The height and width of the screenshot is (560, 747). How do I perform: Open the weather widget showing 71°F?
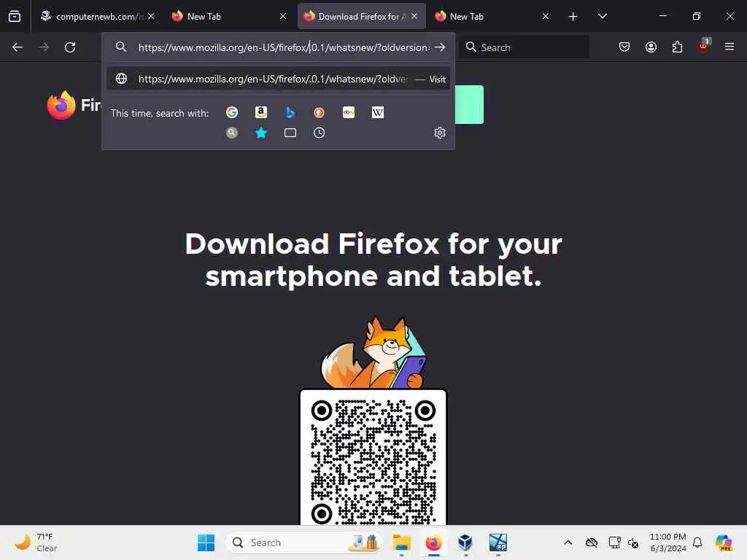[x=36, y=542]
